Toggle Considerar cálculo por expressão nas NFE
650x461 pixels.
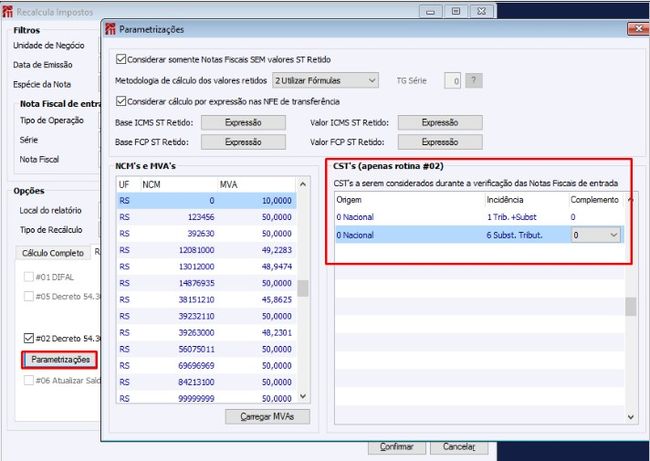121,101
